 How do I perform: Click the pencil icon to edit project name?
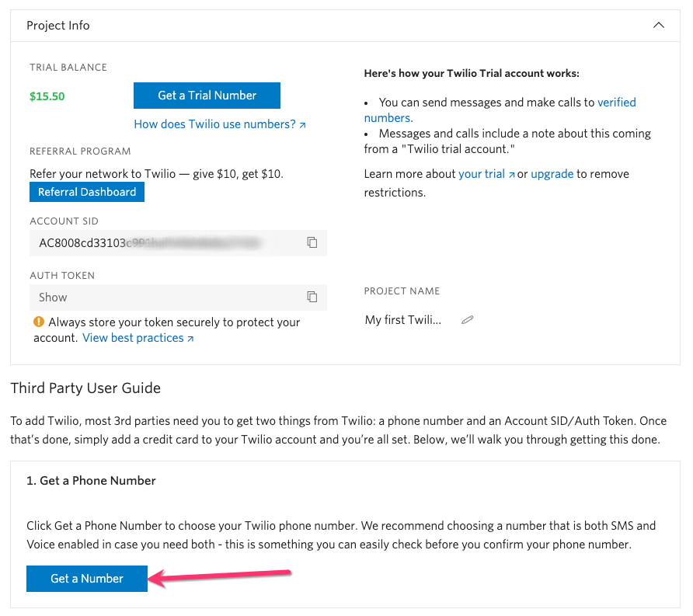(467, 320)
